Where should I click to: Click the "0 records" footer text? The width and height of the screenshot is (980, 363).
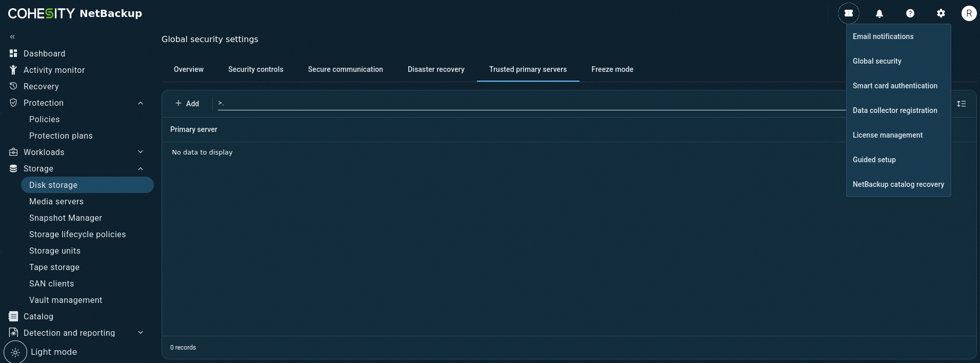click(183, 348)
